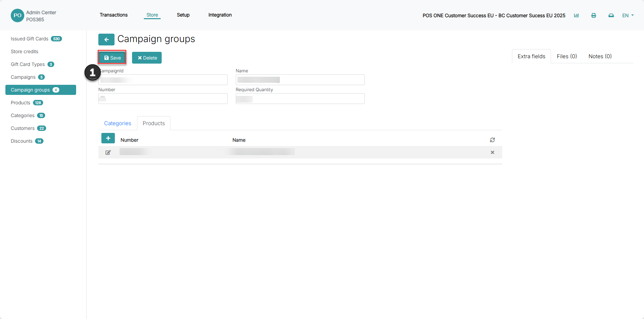
Task: Switch to the Categories tab
Action: 118,123
